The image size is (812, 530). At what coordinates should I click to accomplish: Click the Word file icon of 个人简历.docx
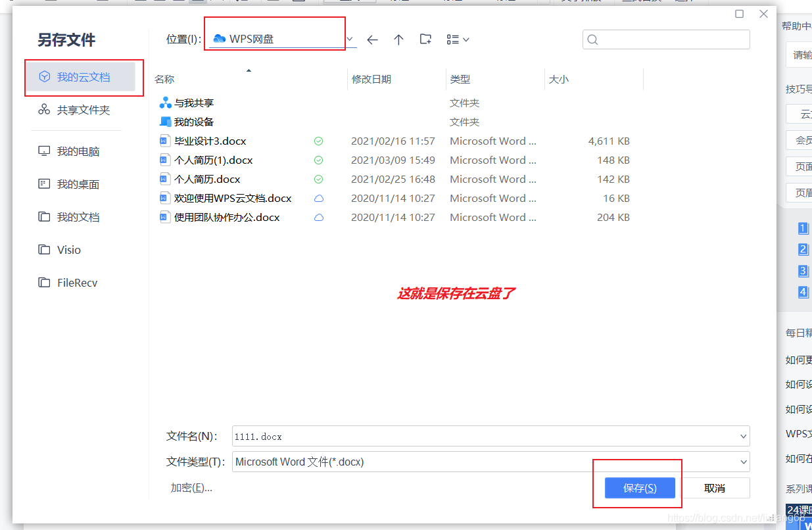[x=165, y=179]
